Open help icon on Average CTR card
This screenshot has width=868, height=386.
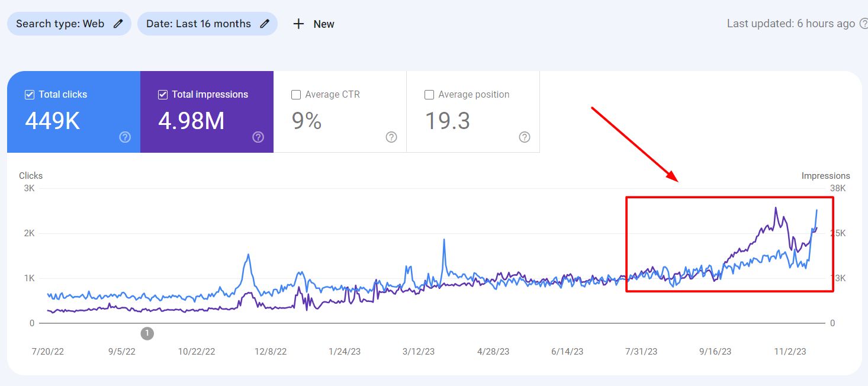pyautogui.click(x=391, y=137)
